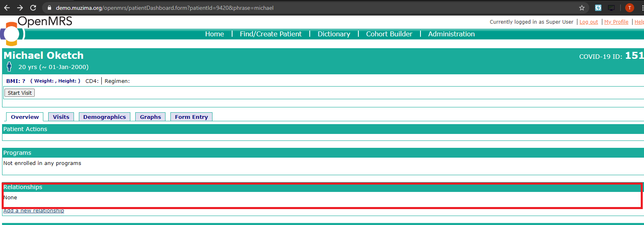Click the patient gender male icon
Viewport: 644px width, 225px height.
pos(9,67)
